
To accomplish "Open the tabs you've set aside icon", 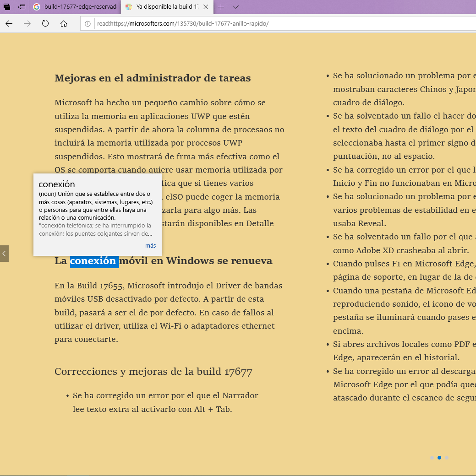I will 7,7.
